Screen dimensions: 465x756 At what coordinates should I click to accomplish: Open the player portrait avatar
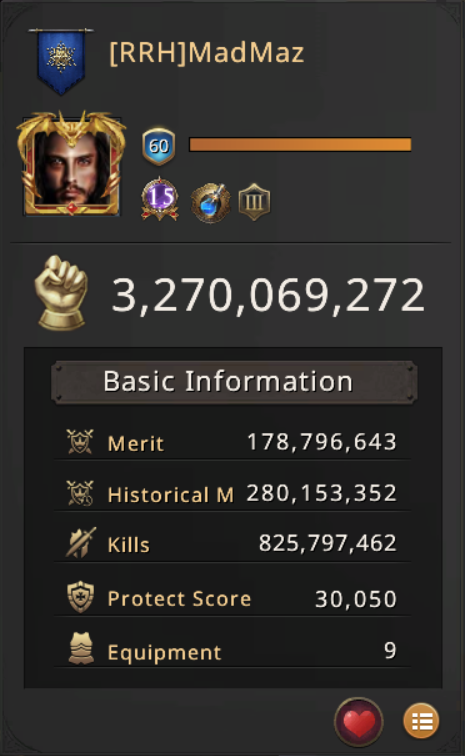[x=71, y=164]
